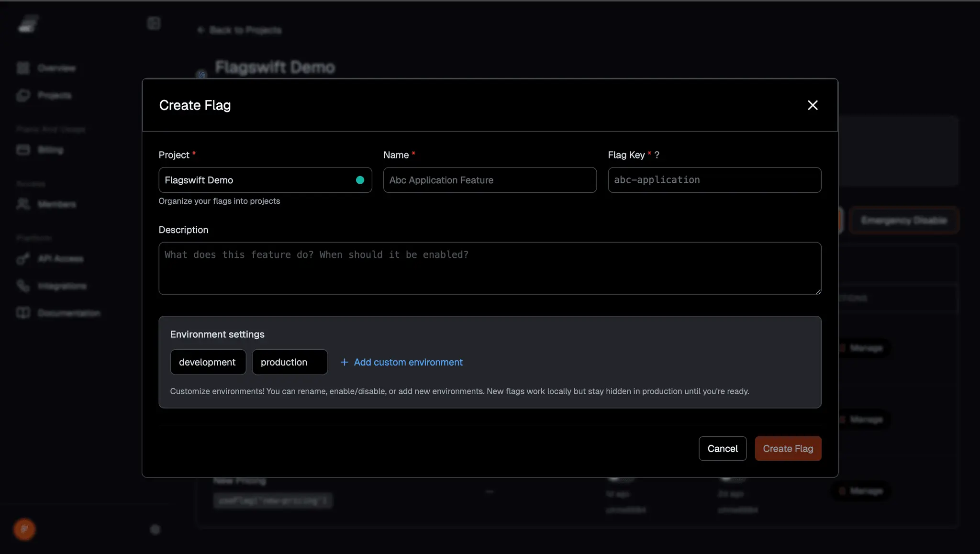Cancel the flag creation
980x554 pixels.
[723, 448]
